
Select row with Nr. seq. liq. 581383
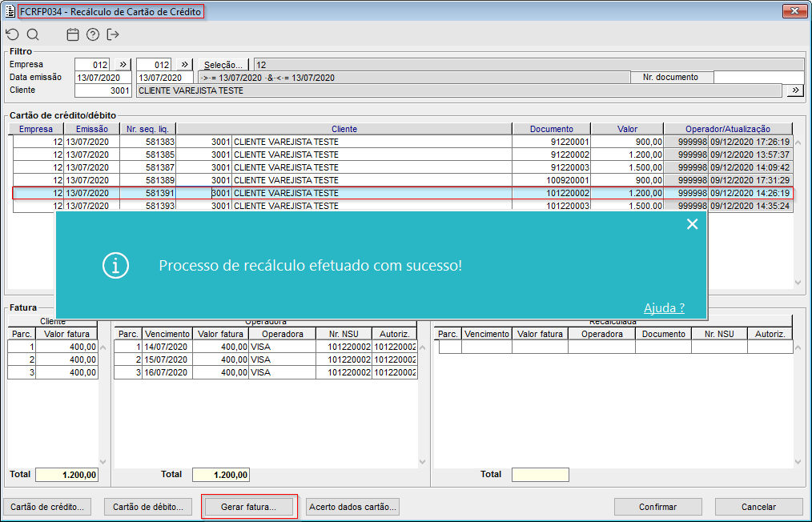click(402, 142)
